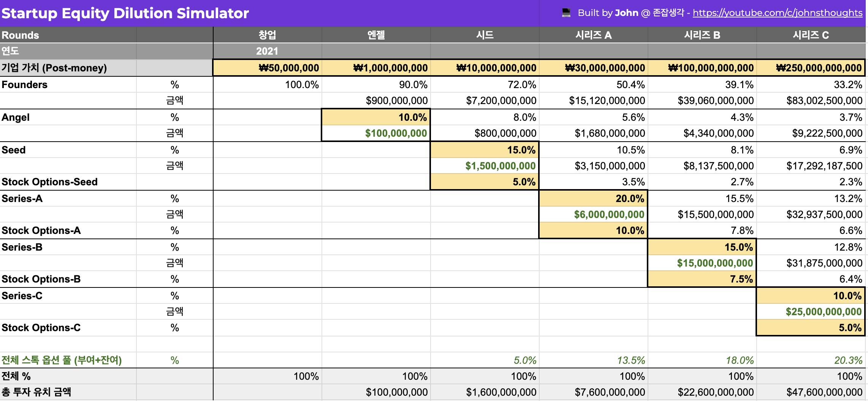Click the highlighted Stock Options-Seed 5.0% cell
The image size is (868, 401).
(x=485, y=182)
